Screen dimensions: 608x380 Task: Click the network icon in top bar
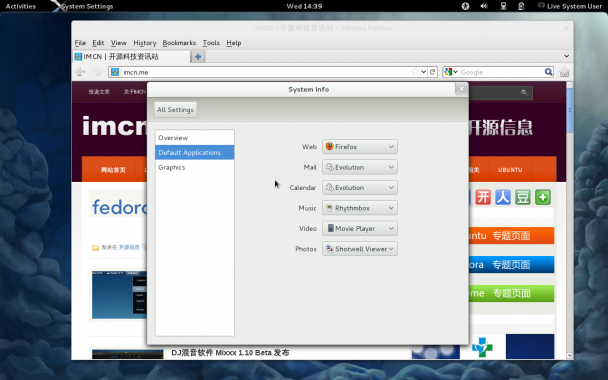503,6
